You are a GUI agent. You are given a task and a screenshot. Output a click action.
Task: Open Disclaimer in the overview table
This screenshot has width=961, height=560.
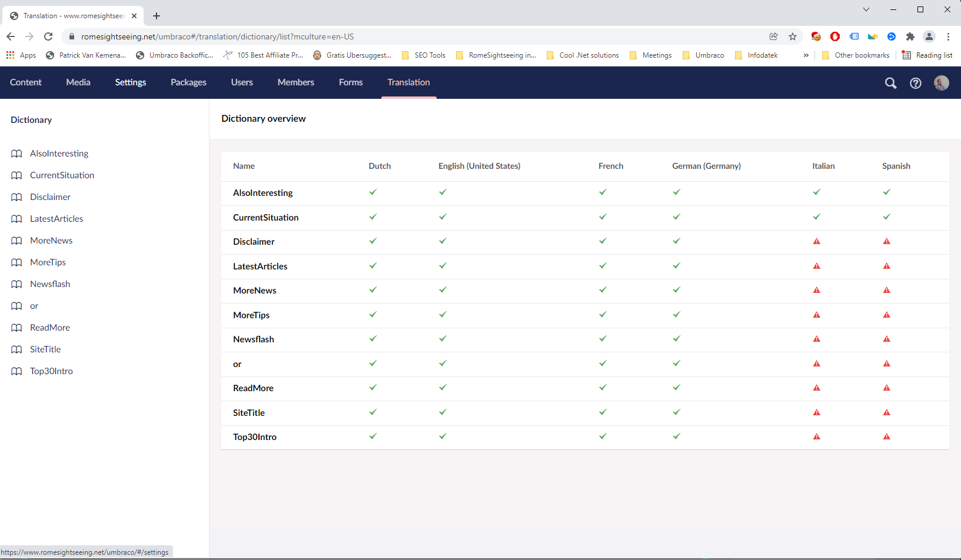coord(254,242)
